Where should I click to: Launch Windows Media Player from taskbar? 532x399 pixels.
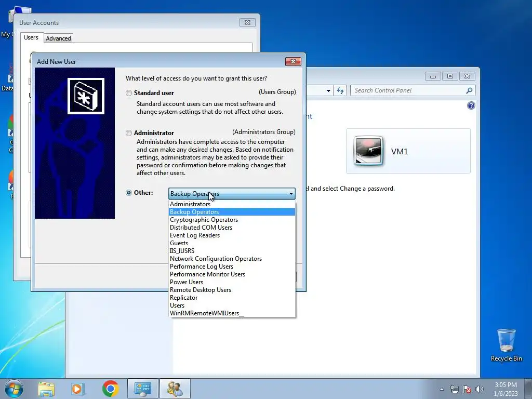[x=78, y=389]
